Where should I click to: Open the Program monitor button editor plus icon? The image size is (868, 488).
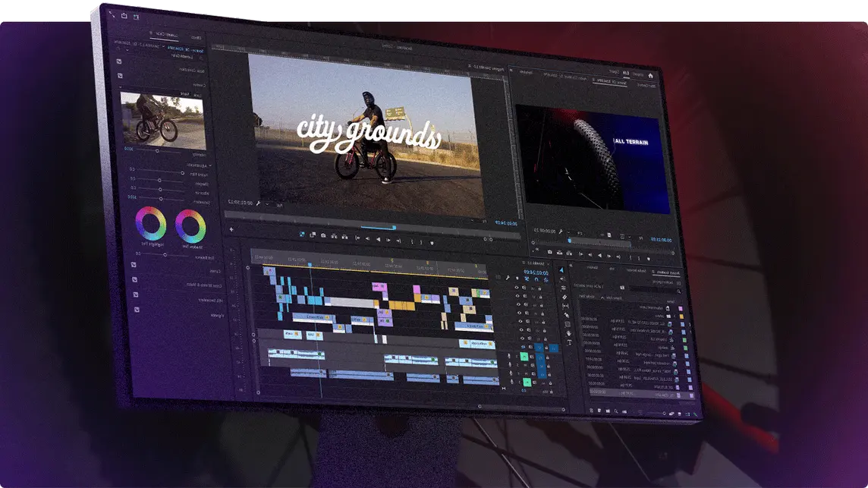[231, 229]
